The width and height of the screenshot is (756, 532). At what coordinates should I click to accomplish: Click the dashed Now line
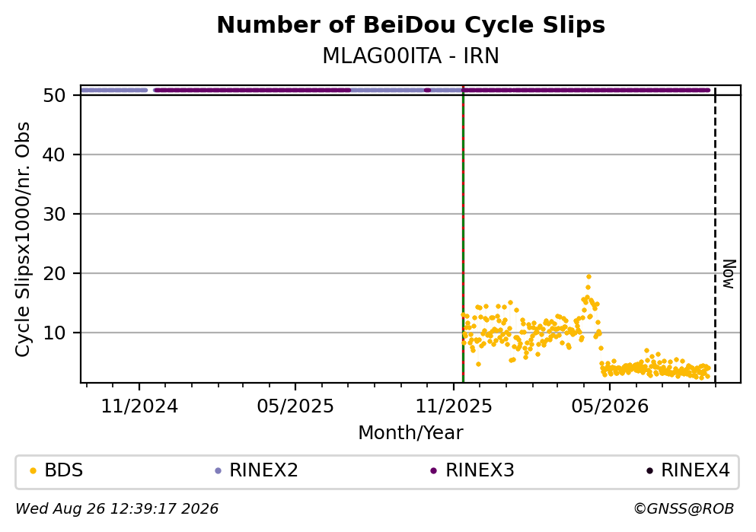[x=715, y=235]
